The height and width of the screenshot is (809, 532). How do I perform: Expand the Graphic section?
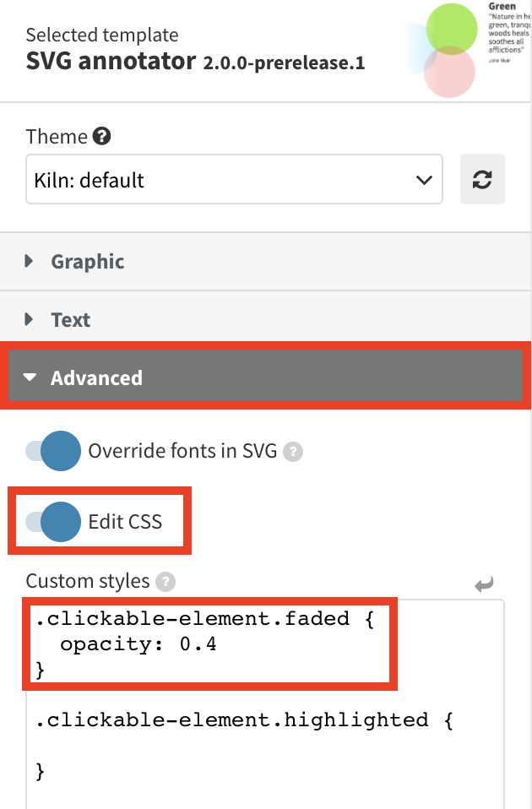click(x=87, y=262)
